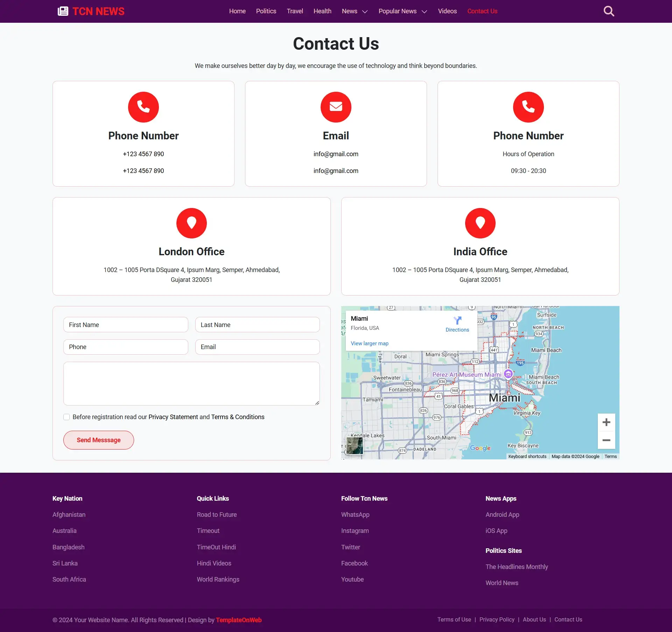This screenshot has width=672, height=632.
Task: Click the red envelope icon on Email card
Action: 336,107
